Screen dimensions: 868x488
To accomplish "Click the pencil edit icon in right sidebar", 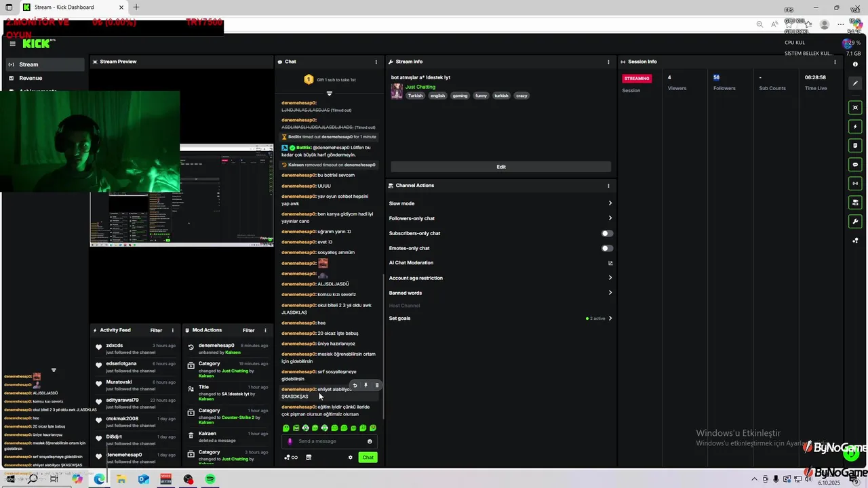I will (855, 83).
